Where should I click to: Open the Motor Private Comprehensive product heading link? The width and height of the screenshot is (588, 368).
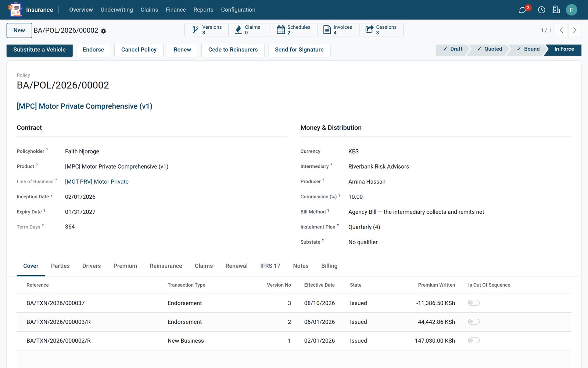click(85, 106)
